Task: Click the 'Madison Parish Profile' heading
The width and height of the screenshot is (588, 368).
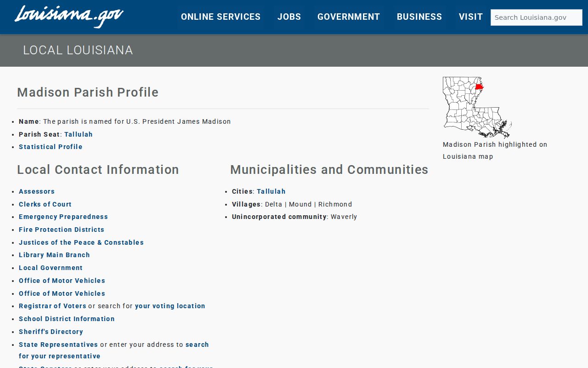Action: pos(88,92)
